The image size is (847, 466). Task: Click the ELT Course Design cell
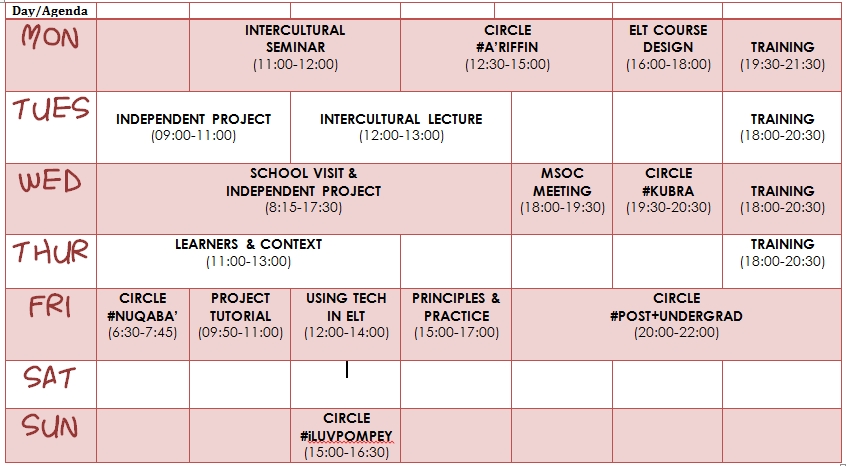coord(668,55)
